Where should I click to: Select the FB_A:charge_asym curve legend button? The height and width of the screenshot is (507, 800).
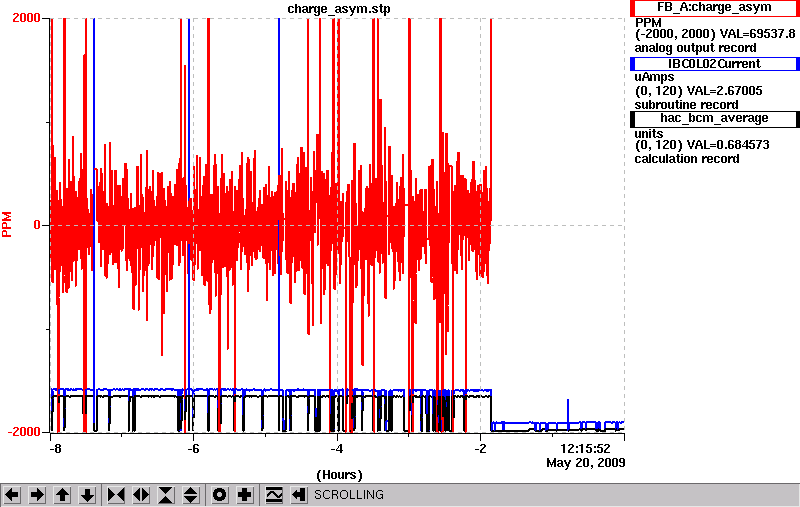click(714, 8)
